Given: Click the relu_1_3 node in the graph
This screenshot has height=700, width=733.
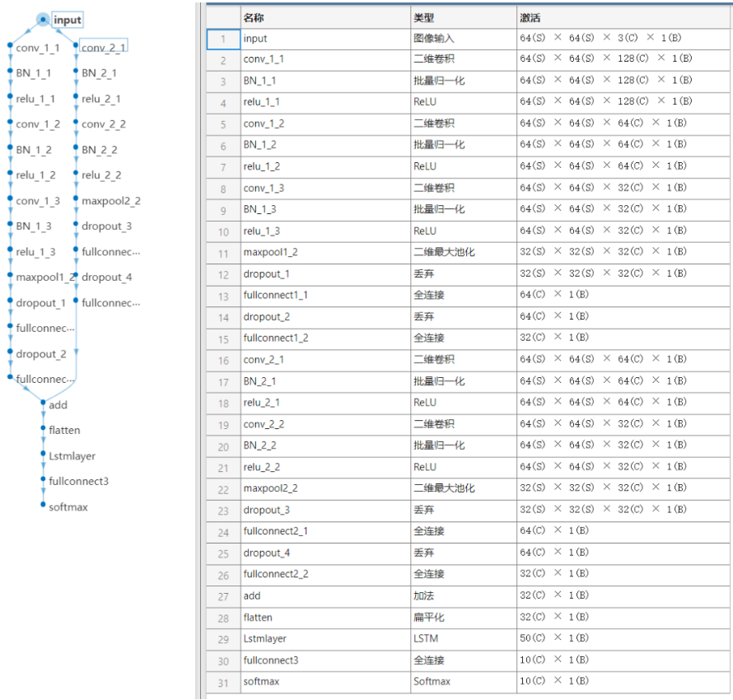Looking at the screenshot, I should 35,252.
